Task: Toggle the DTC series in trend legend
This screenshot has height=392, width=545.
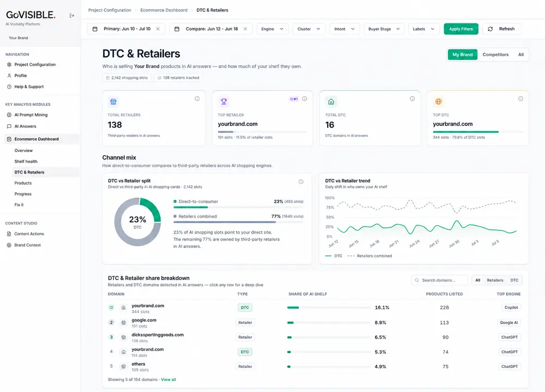Action: [334, 256]
